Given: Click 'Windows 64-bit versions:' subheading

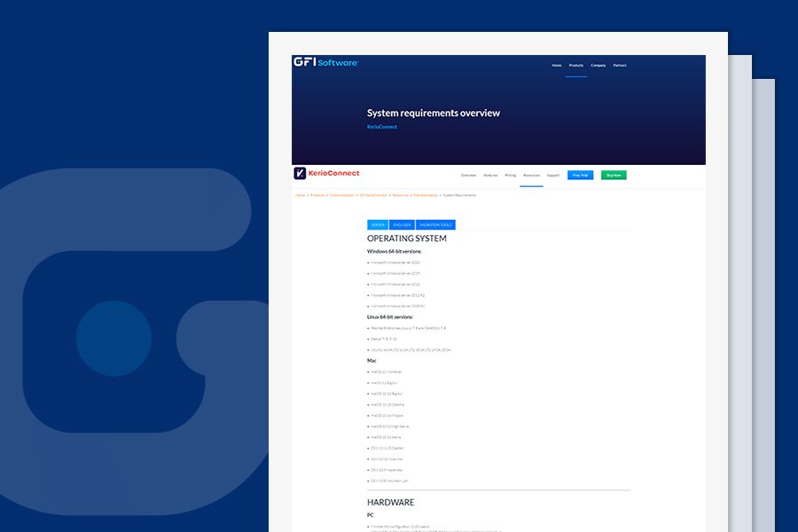Looking at the screenshot, I should point(395,251).
